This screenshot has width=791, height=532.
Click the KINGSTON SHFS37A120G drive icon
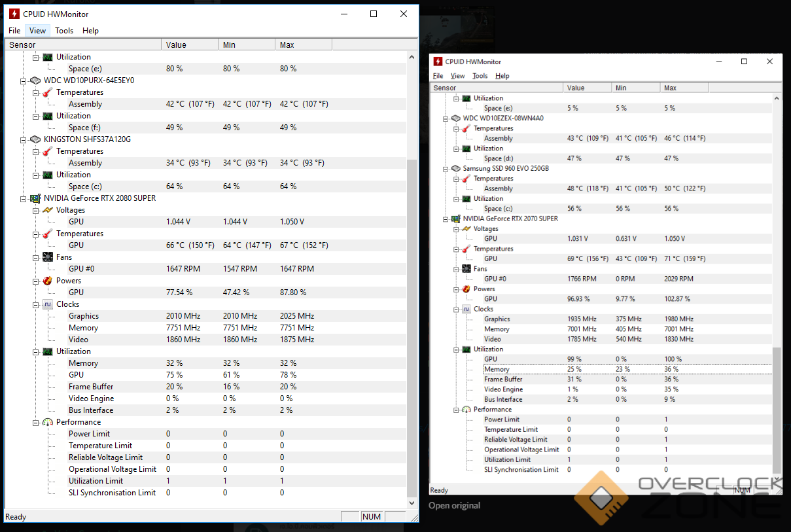pos(35,139)
